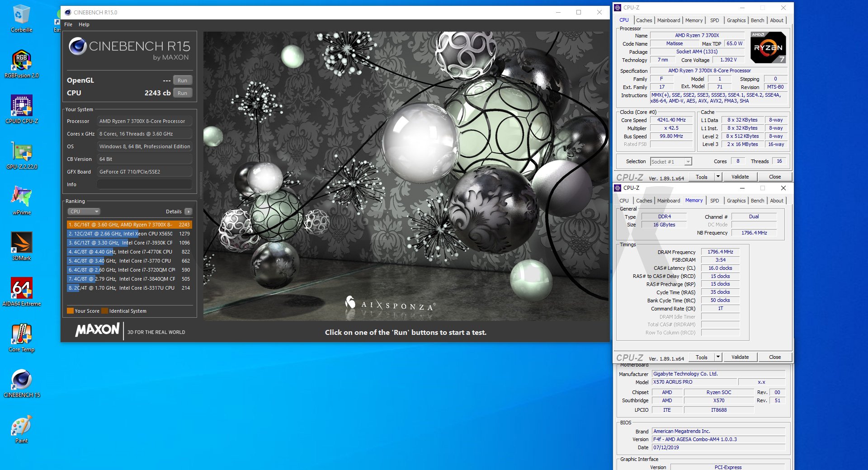Open the File menu in Cinebench

click(68, 24)
